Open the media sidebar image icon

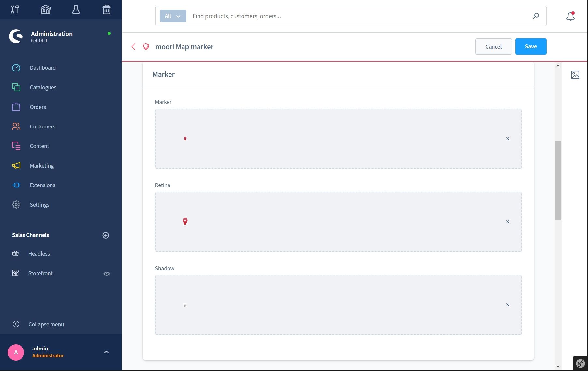click(x=575, y=75)
